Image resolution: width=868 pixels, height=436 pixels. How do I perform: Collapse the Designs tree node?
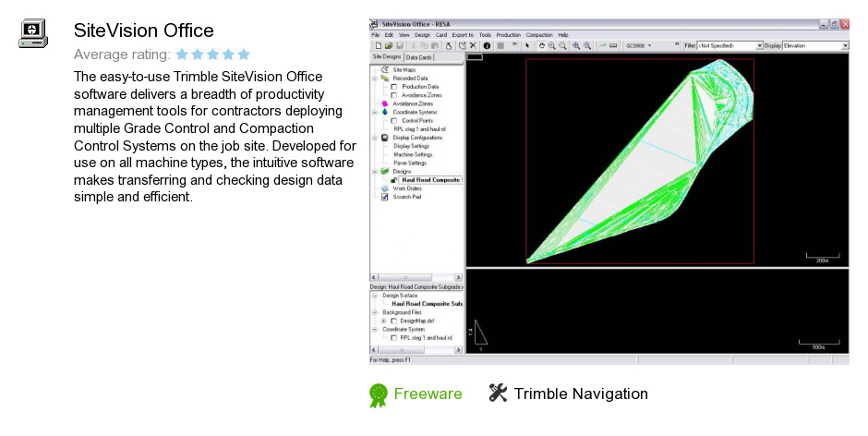pyautogui.click(x=375, y=171)
